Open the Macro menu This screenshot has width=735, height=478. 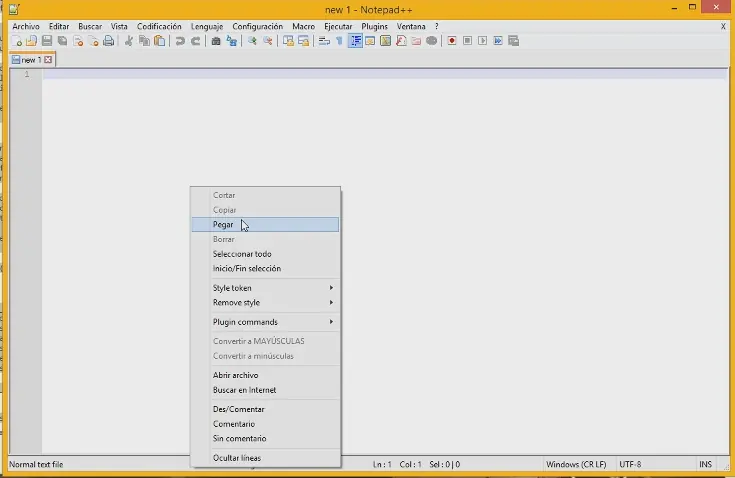click(x=303, y=27)
